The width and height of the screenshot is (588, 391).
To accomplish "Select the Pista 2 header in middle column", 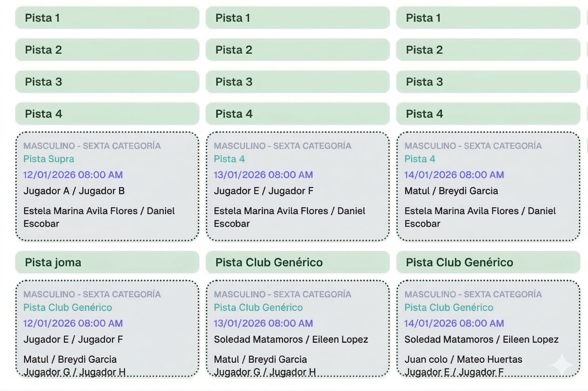I will (297, 50).
